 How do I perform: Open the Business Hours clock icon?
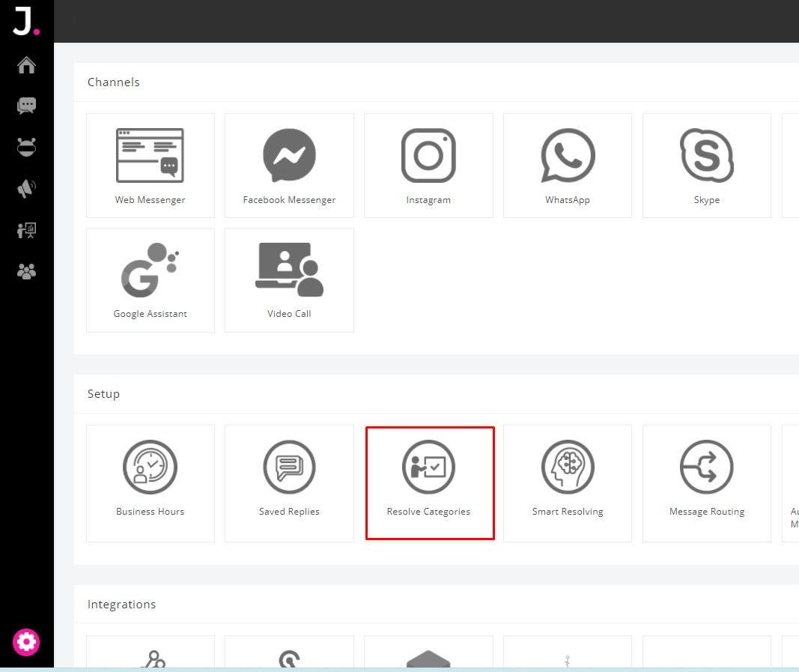pos(150,467)
